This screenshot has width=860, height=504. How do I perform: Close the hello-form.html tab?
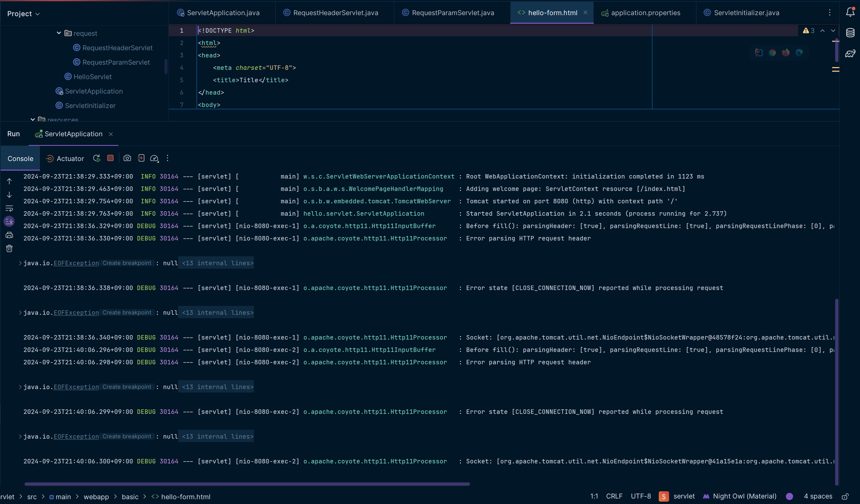pos(585,12)
